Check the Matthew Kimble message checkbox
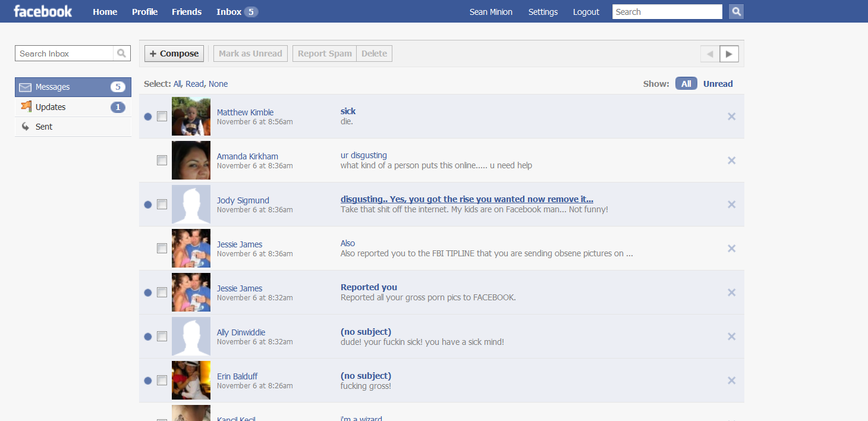Image resolution: width=868 pixels, height=421 pixels. pyautogui.click(x=162, y=117)
